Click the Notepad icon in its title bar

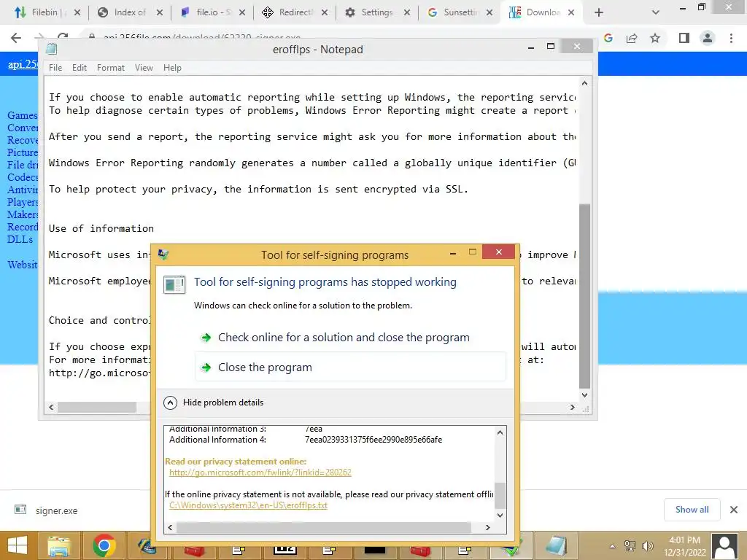click(x=52, y=49)
